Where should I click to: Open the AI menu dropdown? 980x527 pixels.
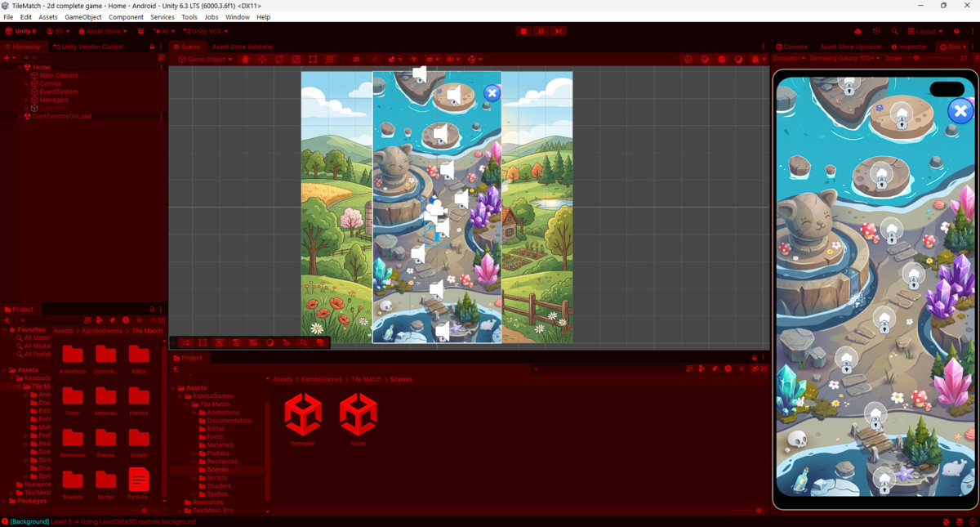point(163,31)
